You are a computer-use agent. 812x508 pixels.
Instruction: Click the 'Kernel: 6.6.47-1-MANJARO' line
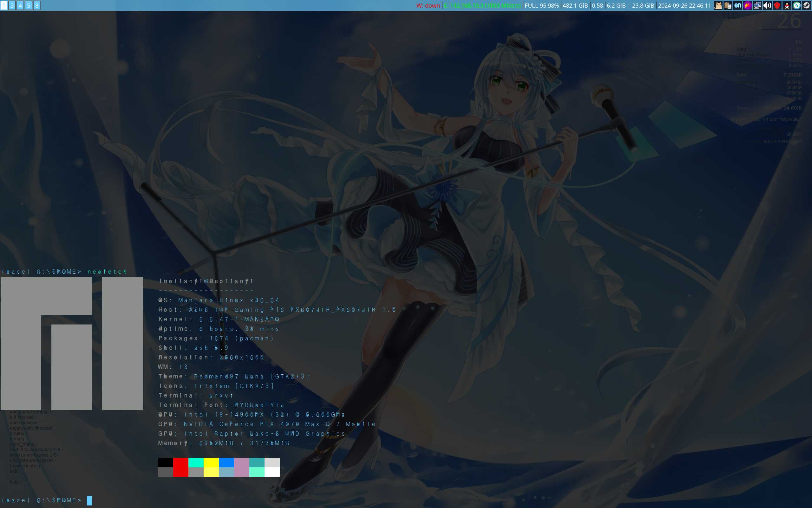click(219, 319)
